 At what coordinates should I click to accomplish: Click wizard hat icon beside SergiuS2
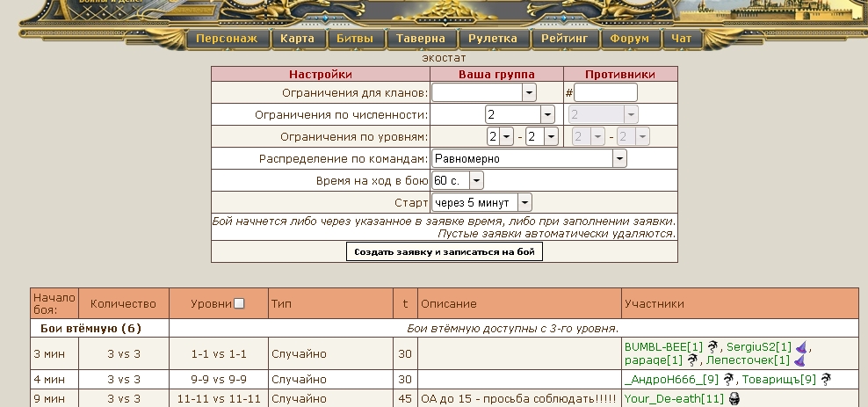click(x=800, y=346)
